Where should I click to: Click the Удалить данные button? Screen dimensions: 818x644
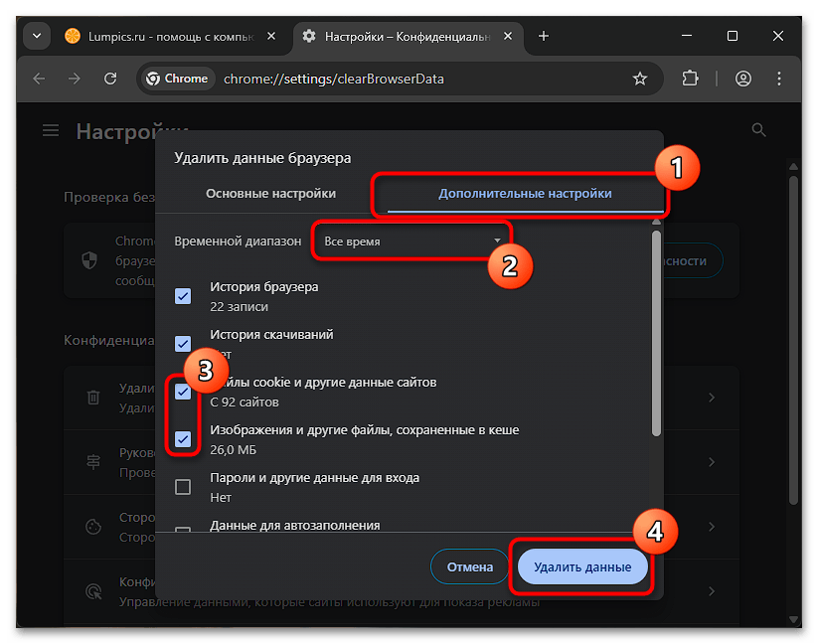[x=581, y=567]
